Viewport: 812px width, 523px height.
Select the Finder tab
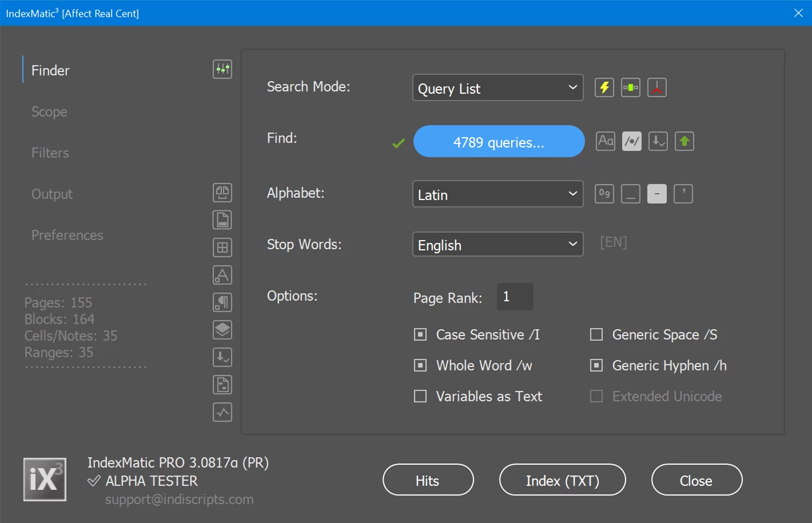coord(50,70)
